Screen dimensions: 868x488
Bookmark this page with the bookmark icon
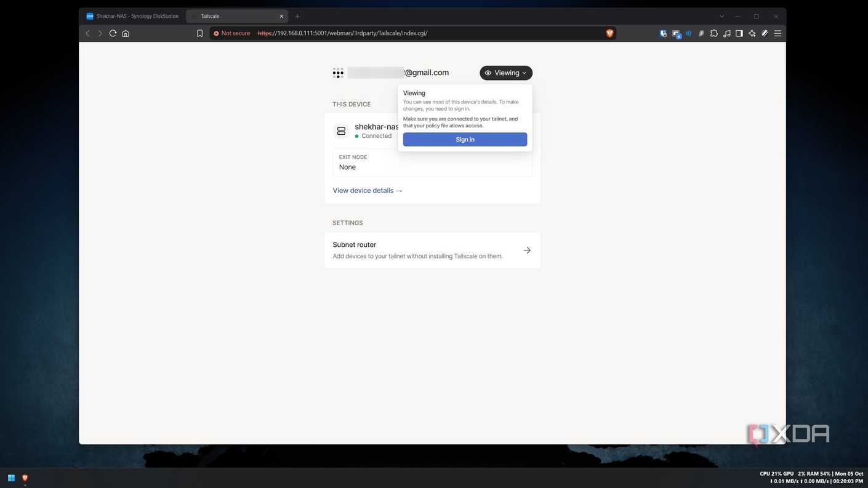pyautogui.click(x=199, y=33)
